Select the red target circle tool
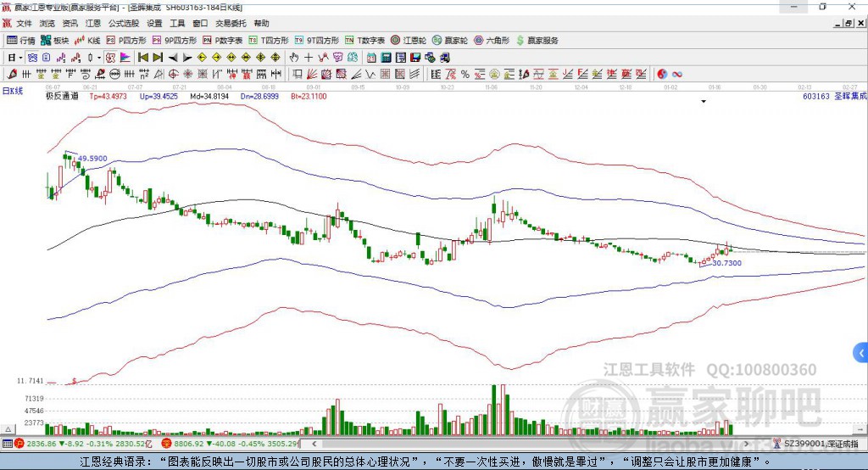 click(x=173, y=75)
